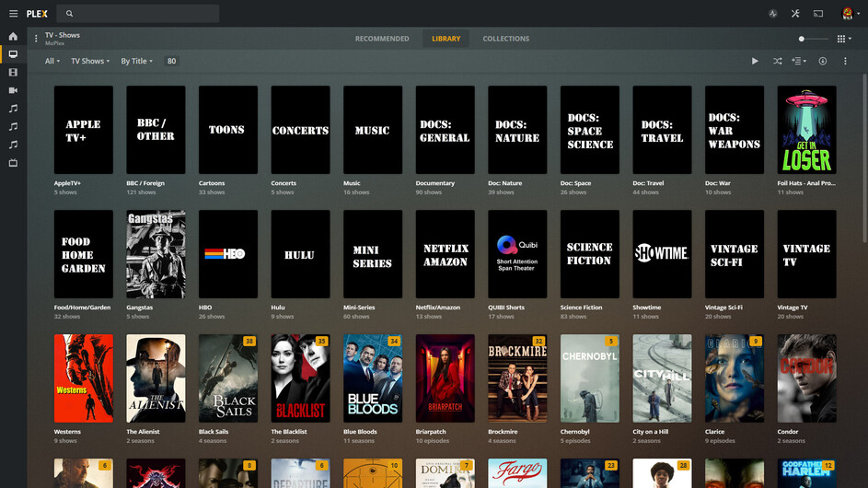Open the Fargo show poster
This screenshot has width=868, height=488.
coord(517,473)
